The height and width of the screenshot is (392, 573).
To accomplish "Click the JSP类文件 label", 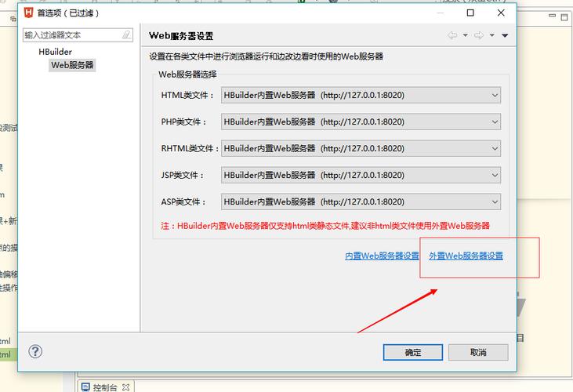I will coord(183,176).
